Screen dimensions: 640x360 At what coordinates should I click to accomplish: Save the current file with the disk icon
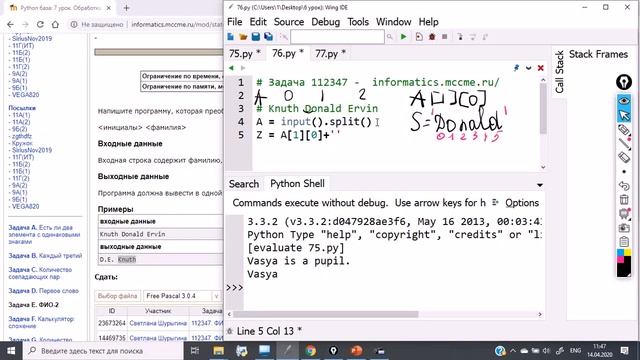coord(256,37)
